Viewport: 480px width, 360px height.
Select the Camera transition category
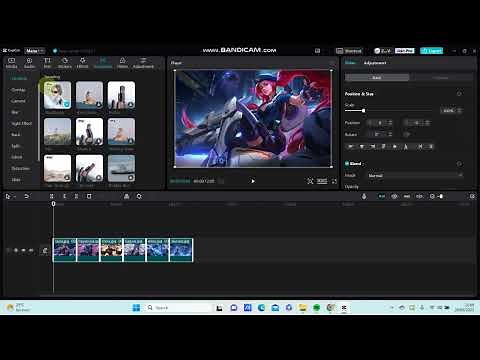(18, 101)
